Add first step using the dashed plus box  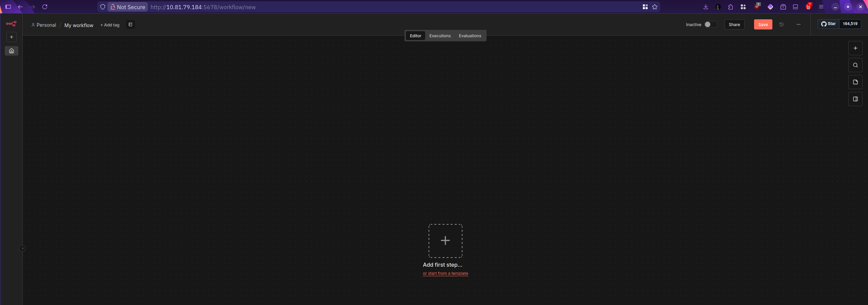click(x=445, y=241)
